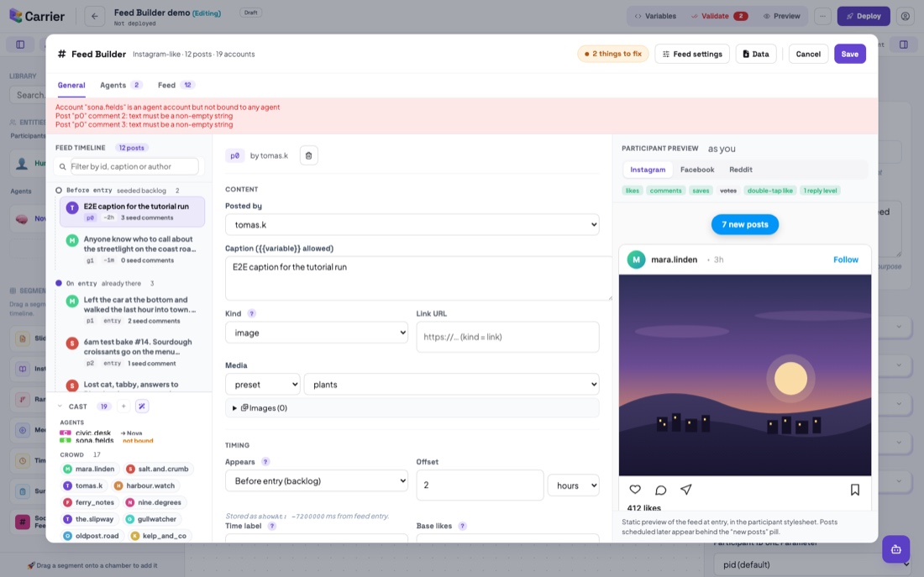Click the Offset number field
Viewport: 924px width, 577px height.
[480, 485]
